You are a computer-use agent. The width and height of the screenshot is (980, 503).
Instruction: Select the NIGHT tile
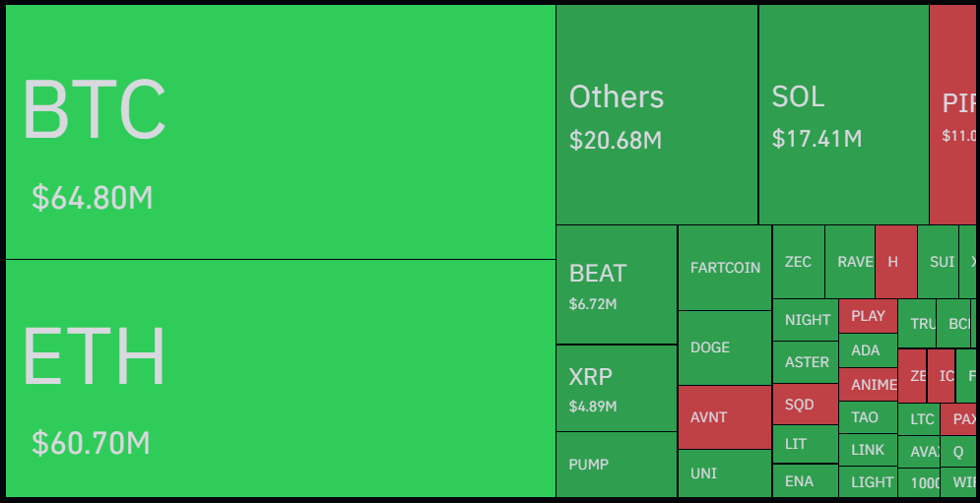[x=806, y=320]
